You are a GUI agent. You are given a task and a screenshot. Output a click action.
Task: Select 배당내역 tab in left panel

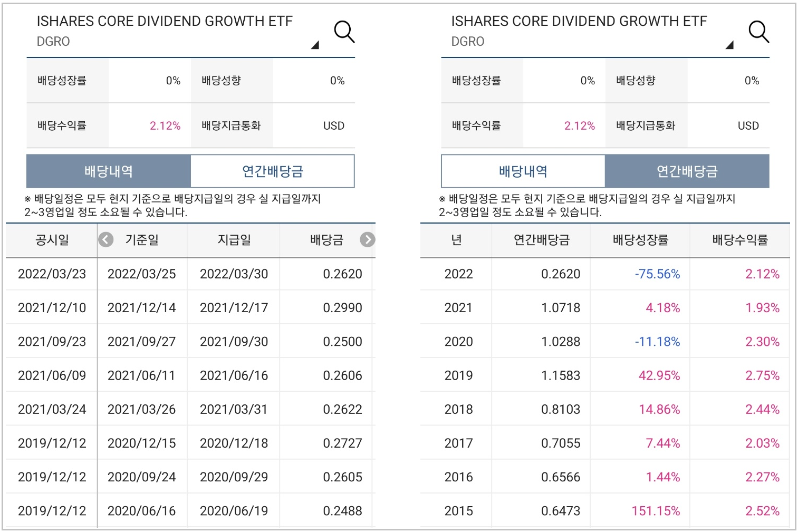coord(109,171)
